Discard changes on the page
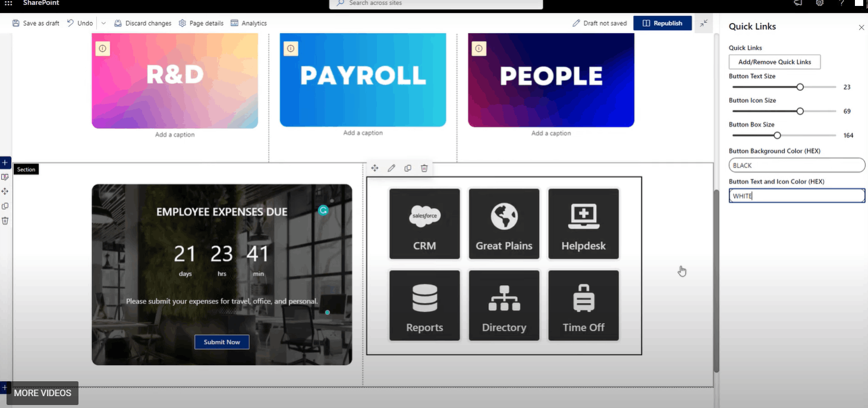 [x=143, y=23]
